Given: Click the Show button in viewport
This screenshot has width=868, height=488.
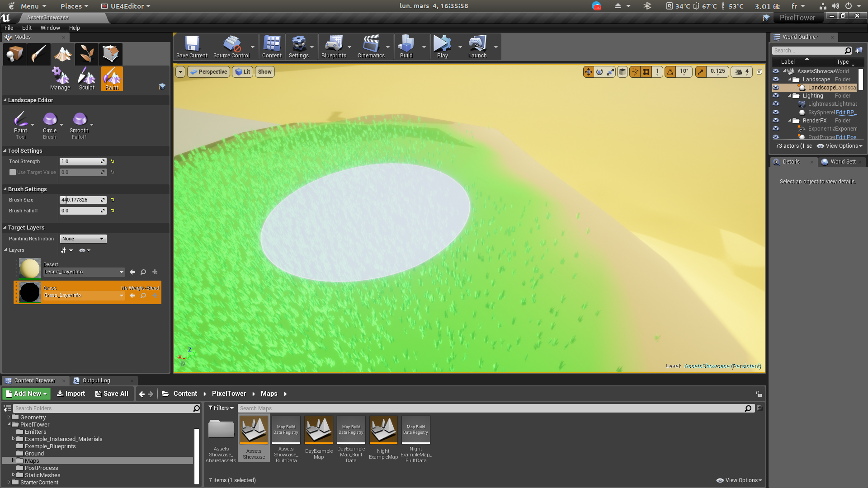Looking at the screenshot, I should (265, 72).
